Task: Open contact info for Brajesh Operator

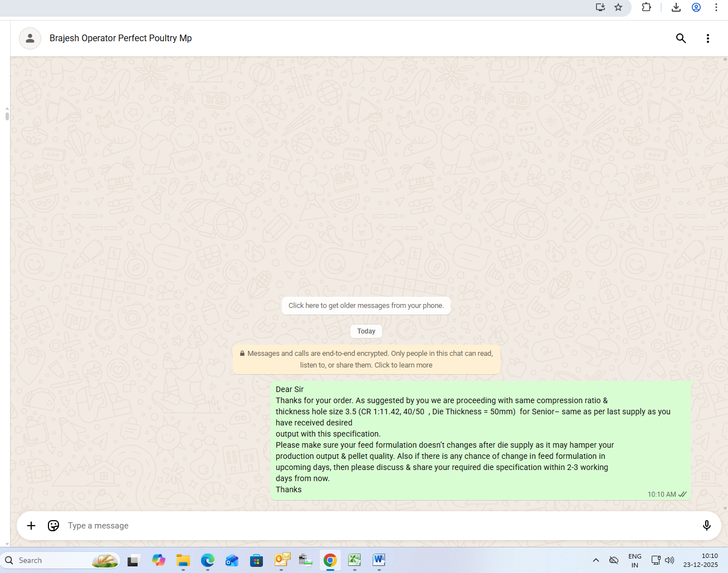Action: [x=120, y=38]
